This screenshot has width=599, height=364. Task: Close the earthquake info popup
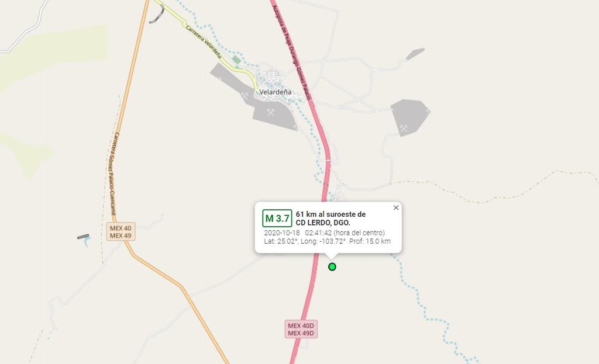pos(396,207)
